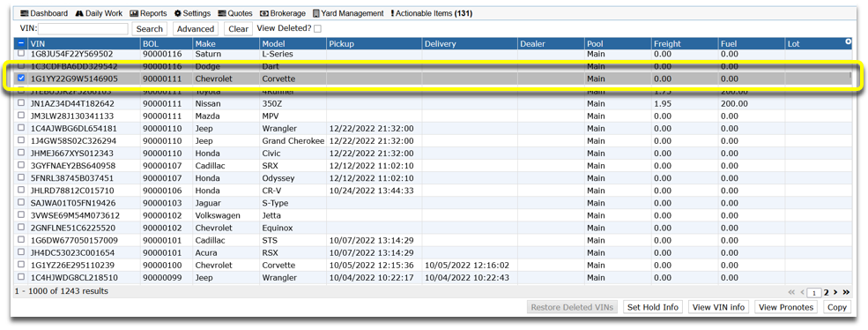This screenshot has height=330, width=868.
Task: Check the row for VIN 1C4HJWDG8CL218510
Action: click(21, 277)
